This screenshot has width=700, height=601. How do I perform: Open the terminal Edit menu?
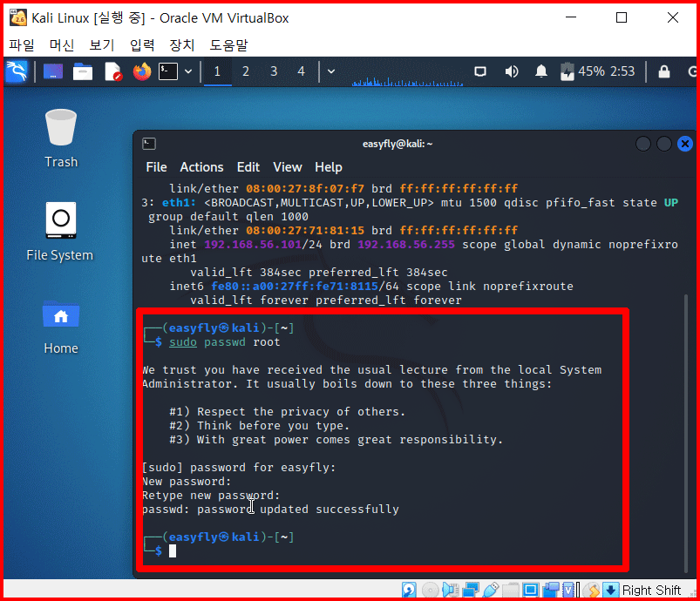[x=248, y=167]
